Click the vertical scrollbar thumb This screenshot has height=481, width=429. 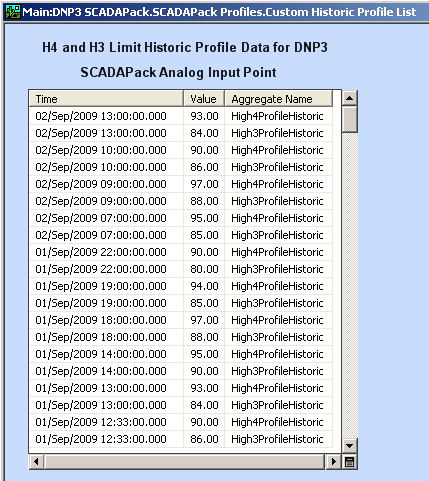pos(349,120)
